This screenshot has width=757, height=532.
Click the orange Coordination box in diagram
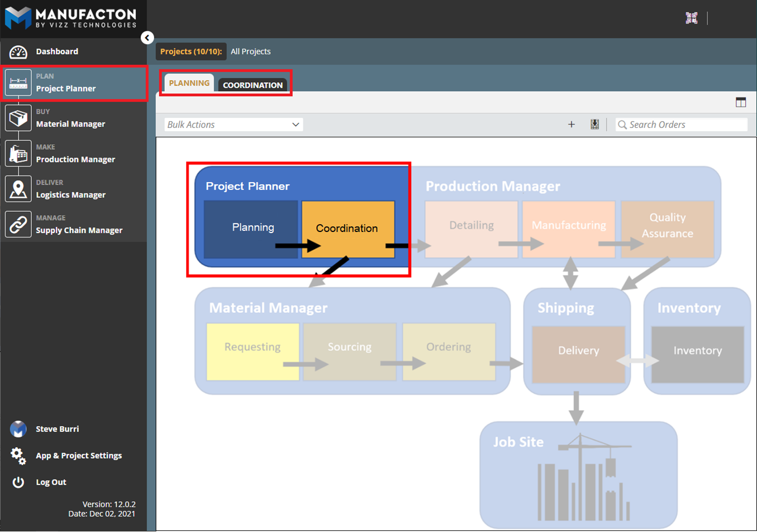click(347, 229)
